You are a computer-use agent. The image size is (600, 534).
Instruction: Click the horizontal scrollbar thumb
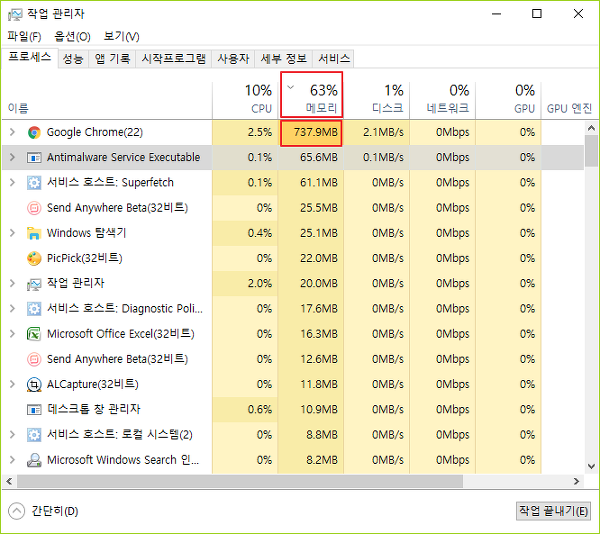click(x=240, y=481)
